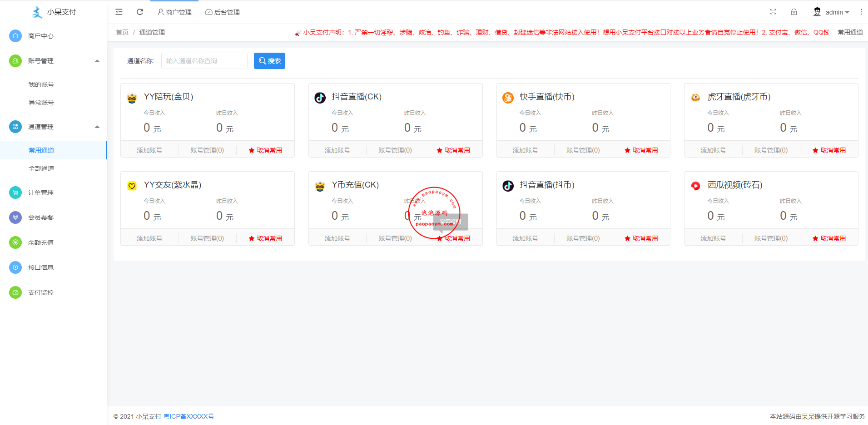Unfavorite YY陪玩(金贝) via 取消常用
The width and height of the screenshot is (868, 425).
tap(265, 150)
